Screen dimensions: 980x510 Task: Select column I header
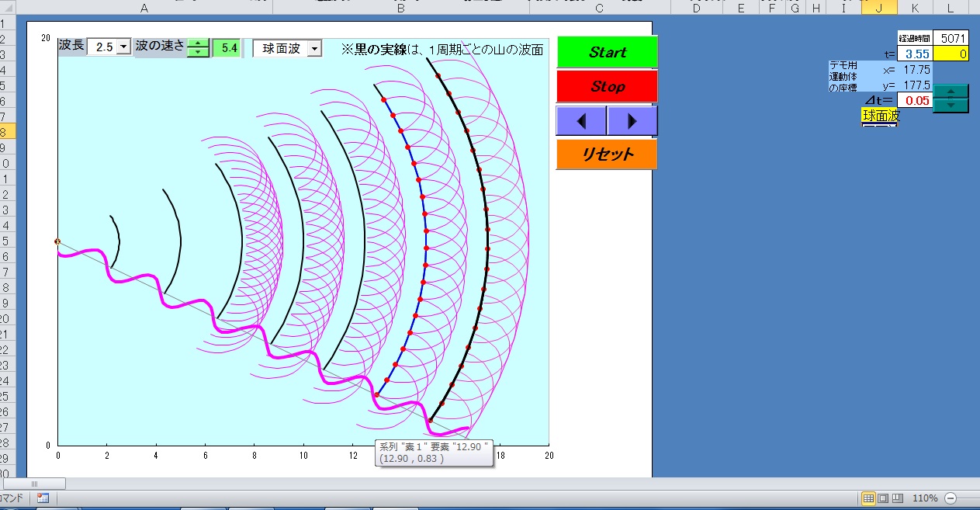(x=843, y=8)
